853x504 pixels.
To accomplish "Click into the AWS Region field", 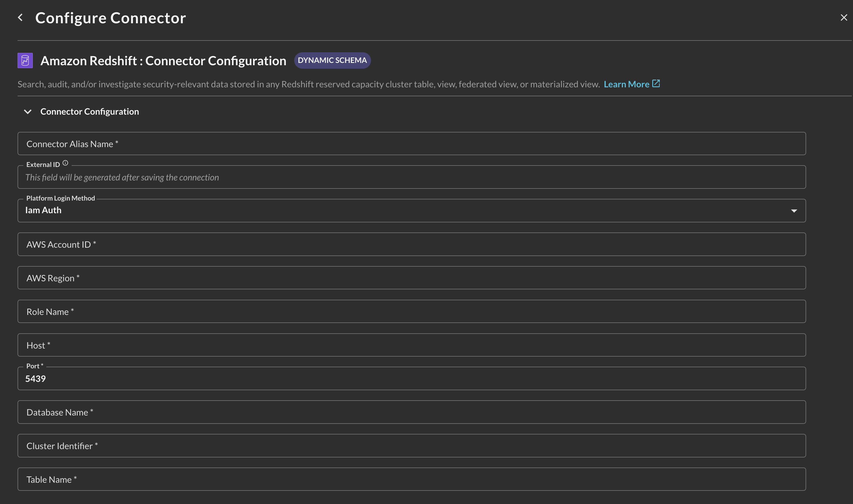I will [412, 278].
